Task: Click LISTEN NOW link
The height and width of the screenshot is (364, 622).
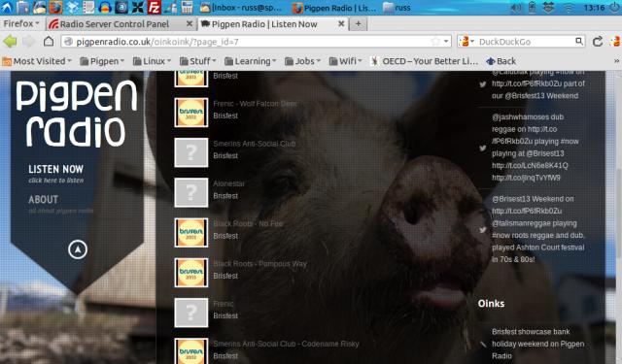Action: 56,170
